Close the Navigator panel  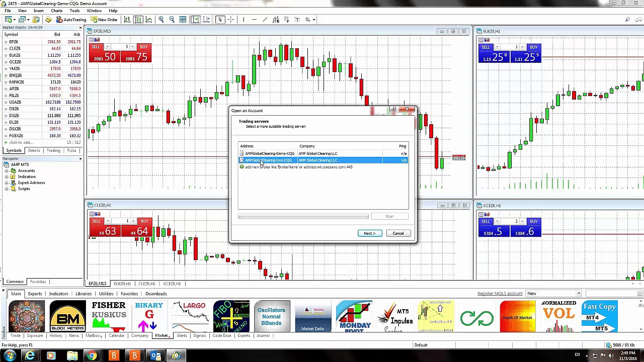[x=80, y=159]
